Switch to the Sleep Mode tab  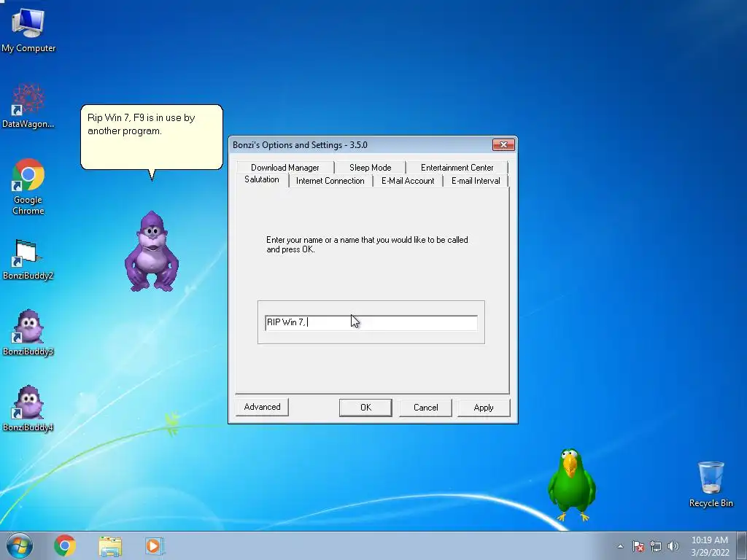tap(370, 168)
